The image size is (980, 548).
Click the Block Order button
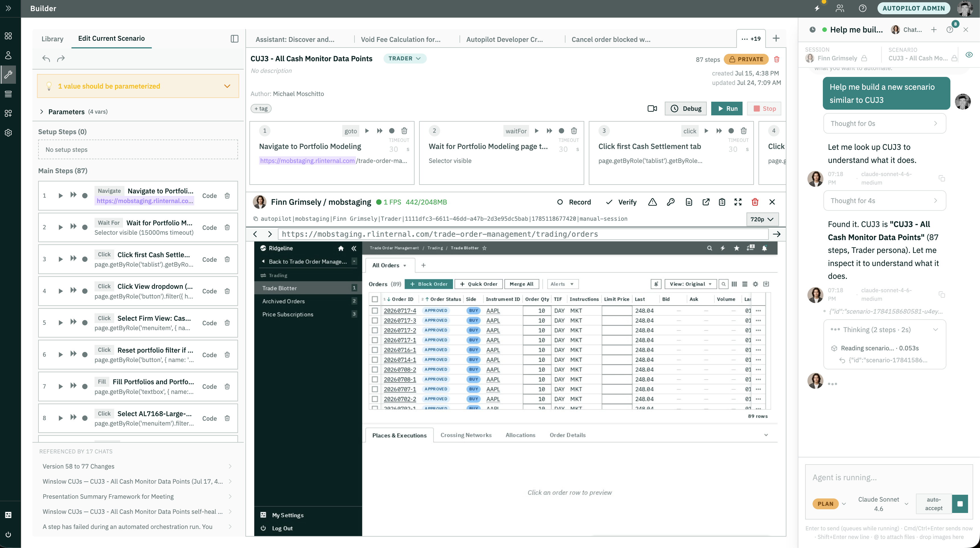[429, 284]
